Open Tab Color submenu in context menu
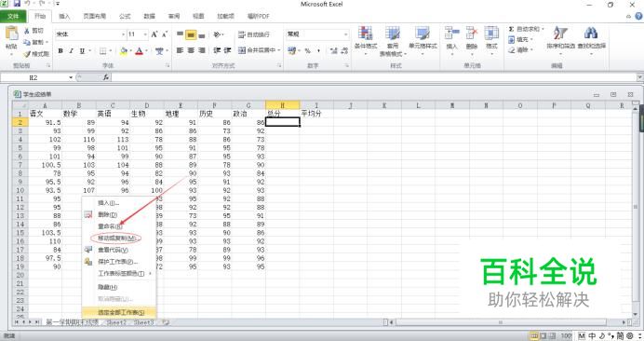This screenshot has height=341, width=644. (119, 274)
